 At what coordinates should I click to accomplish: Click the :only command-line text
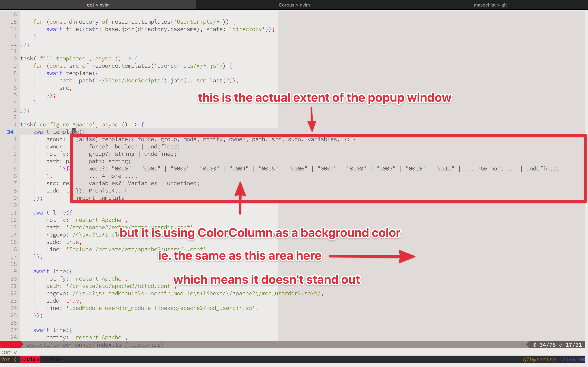(x=9, y=352)
